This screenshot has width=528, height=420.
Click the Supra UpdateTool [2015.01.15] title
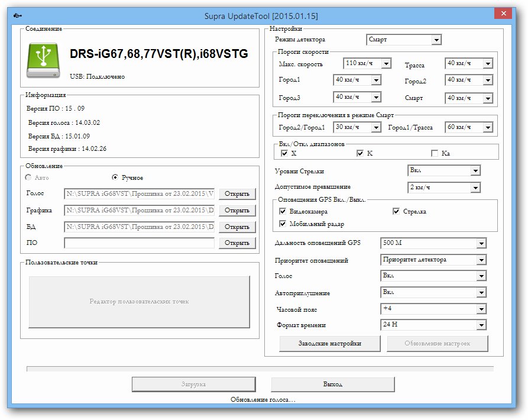[261, 16]
